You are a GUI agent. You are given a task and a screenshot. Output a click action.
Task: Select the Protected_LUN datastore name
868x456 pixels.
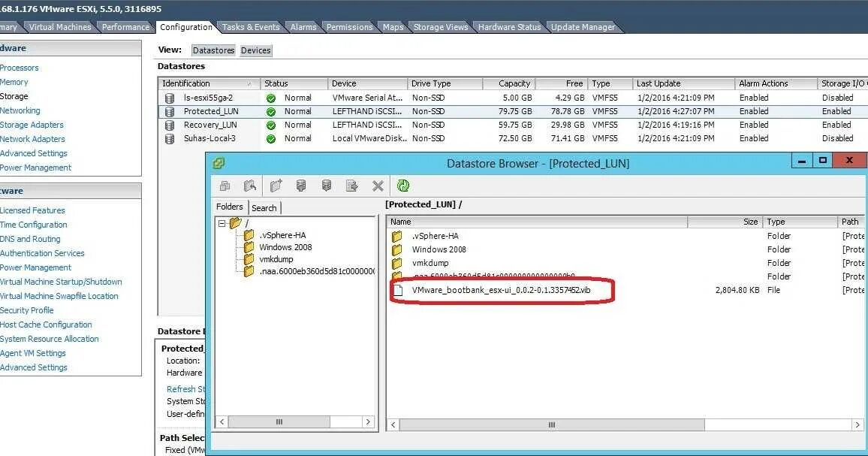211,111
